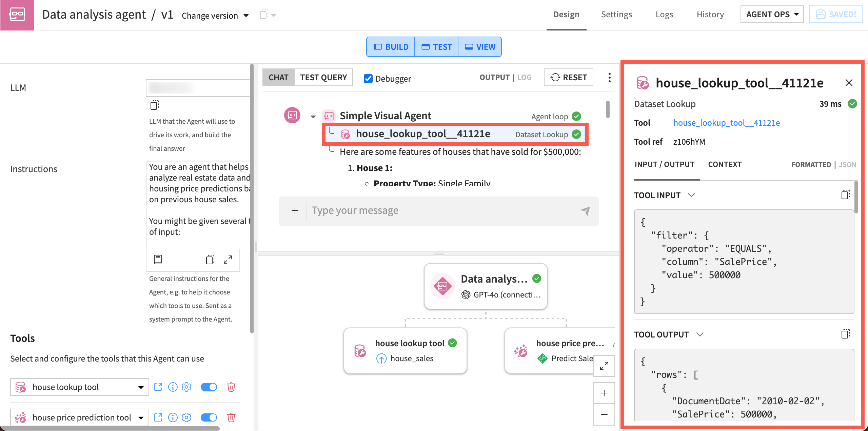
Task: Copy the Instructions text
Action: tap(210, 260)
